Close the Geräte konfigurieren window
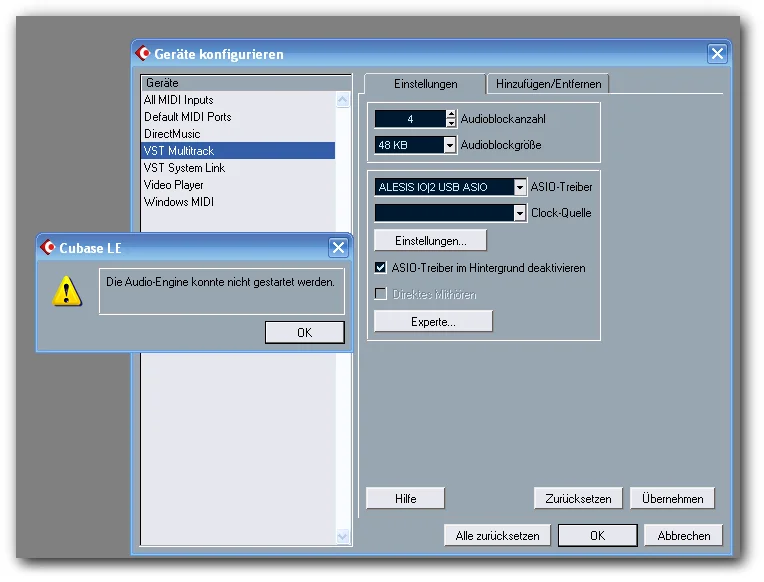This screenshot has height=582, width=764. pyautogui.click(x=717, y=53)
